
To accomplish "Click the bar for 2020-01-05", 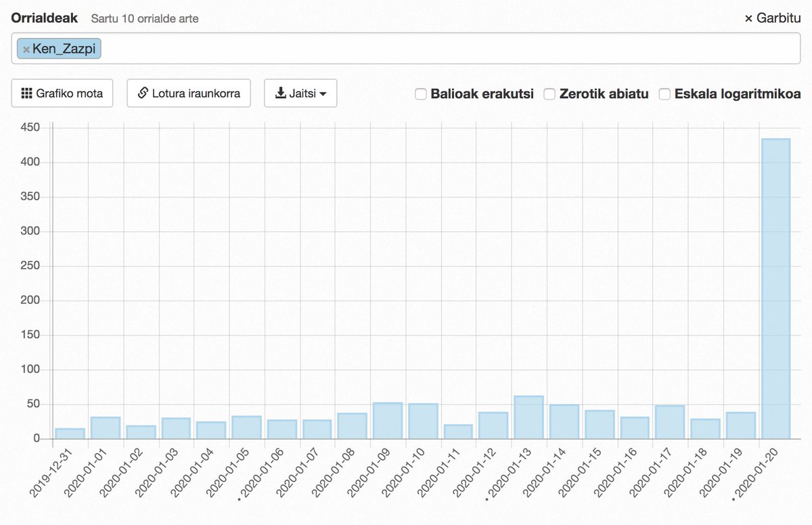I will pos(246,428).
